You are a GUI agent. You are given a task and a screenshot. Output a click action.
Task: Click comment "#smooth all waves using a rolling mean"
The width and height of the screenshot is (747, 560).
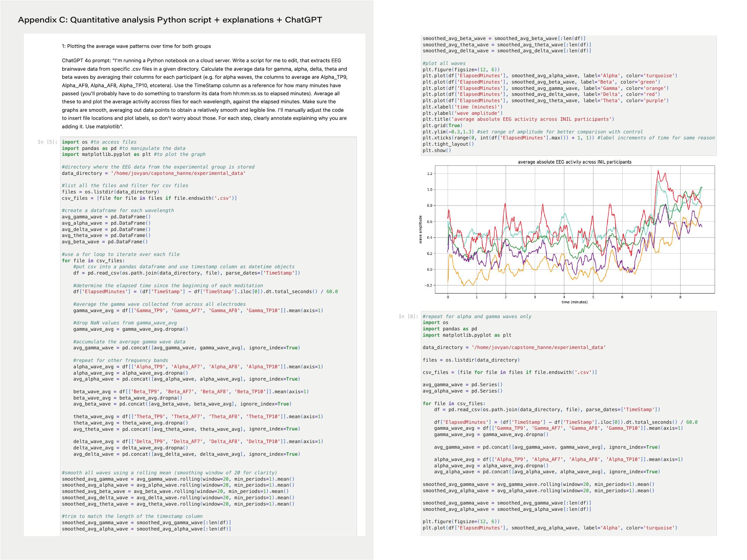[169, 473]
